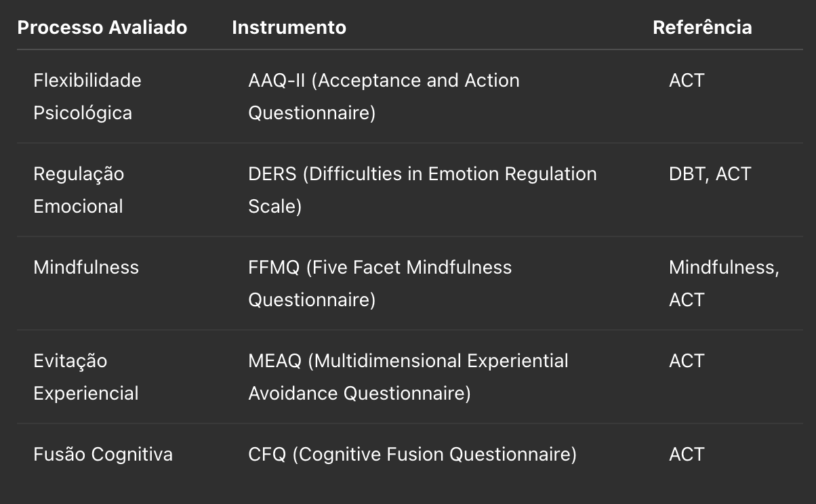Click the Mindfulness, ACT reference cell
816x504 pixels.
pyautogui.click(x=724, y=283)
